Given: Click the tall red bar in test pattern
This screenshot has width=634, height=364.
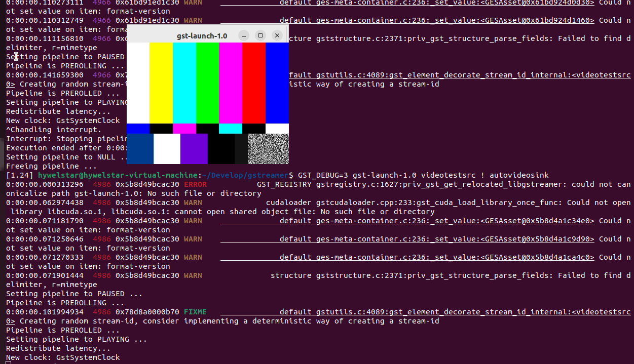Looking at the screenshot, I should coord(254,83).
